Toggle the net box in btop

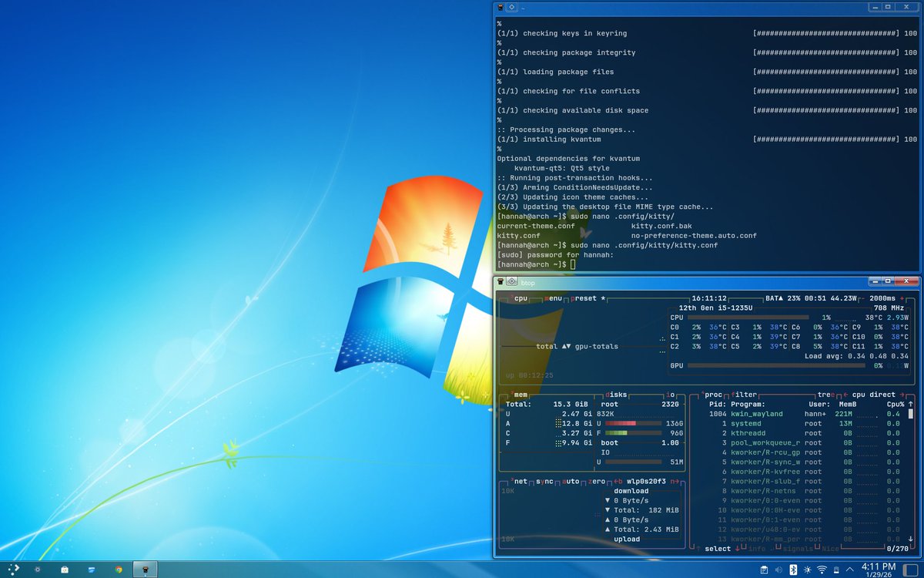tap(521, 481)
